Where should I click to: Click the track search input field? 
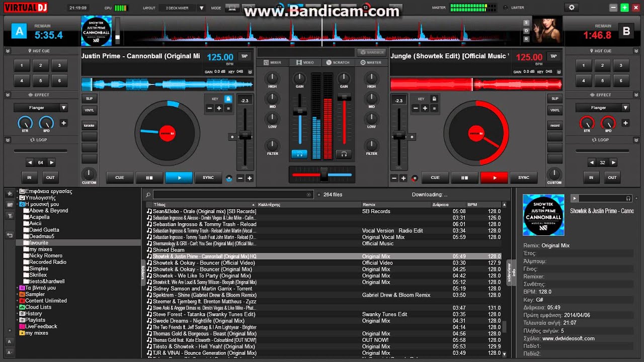(x=233, y=195)
